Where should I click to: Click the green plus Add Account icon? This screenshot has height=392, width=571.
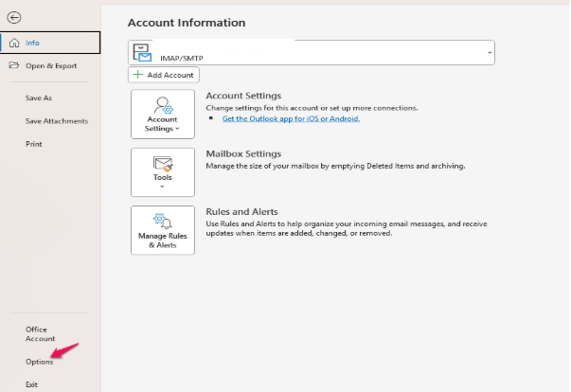[137, 75]
